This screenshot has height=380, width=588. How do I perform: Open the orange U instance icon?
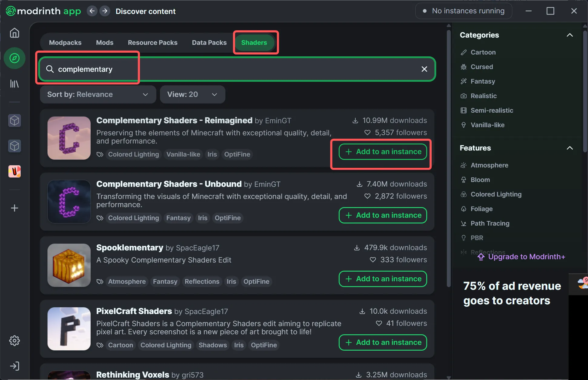tap(14, 172)
